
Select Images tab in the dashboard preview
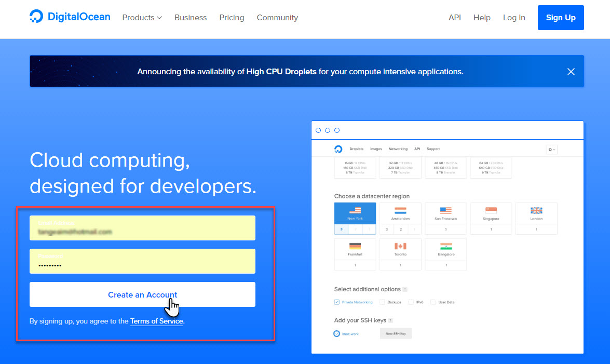pos(376,149)
